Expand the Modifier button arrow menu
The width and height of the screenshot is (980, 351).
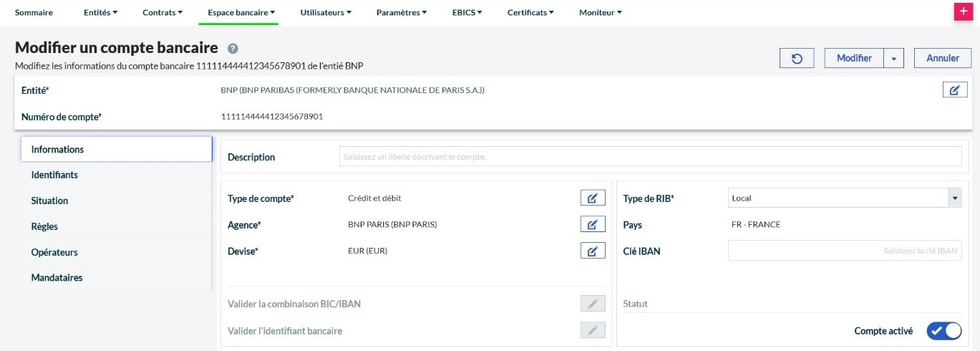click(893, 59)
